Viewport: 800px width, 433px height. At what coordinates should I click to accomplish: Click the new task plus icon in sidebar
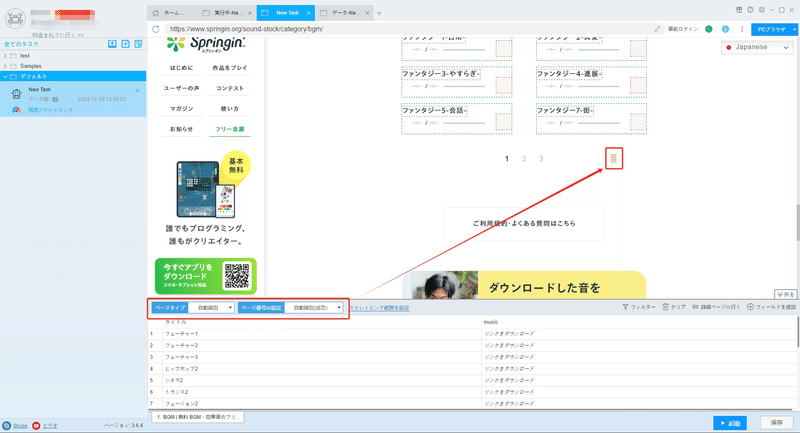coord(126,44)
